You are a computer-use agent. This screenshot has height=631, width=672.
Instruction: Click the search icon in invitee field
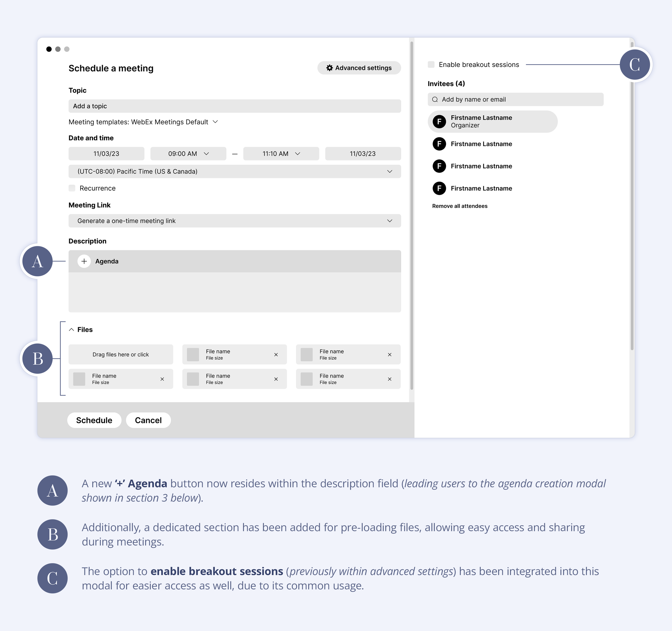pyautogui.click(x=435, y=99)
